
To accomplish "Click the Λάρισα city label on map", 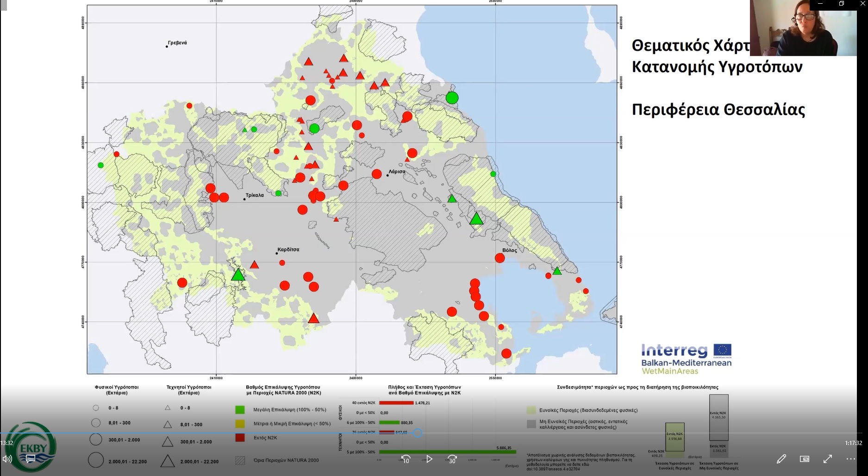I will click(397, 172).
